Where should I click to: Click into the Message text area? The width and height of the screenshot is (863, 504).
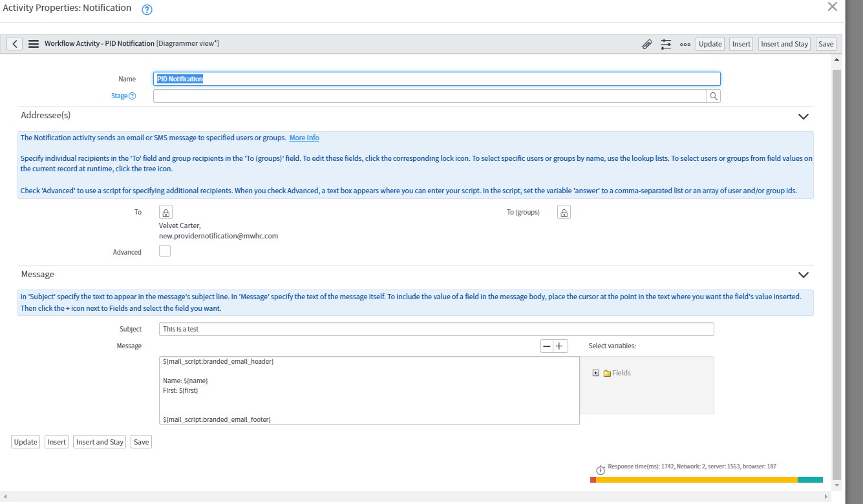point(369,390)
